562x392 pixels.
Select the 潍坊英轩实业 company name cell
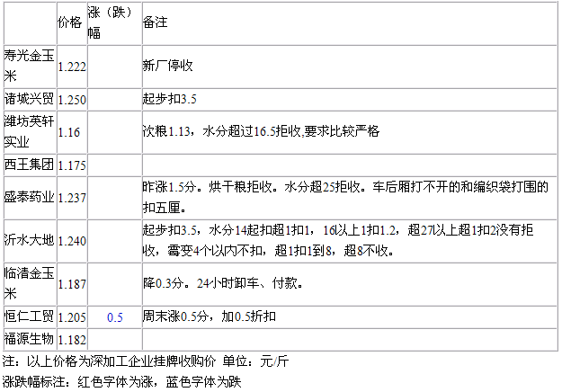(x=29, y=132)
